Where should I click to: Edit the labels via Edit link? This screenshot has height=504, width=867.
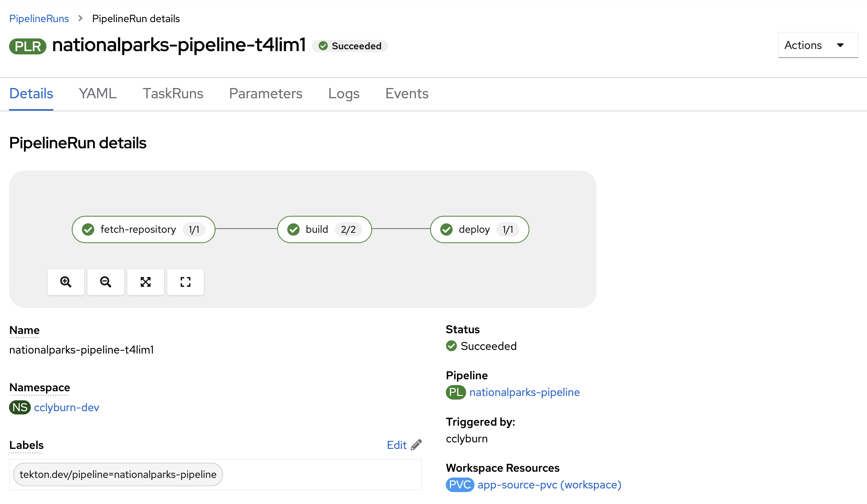(397, 445)
